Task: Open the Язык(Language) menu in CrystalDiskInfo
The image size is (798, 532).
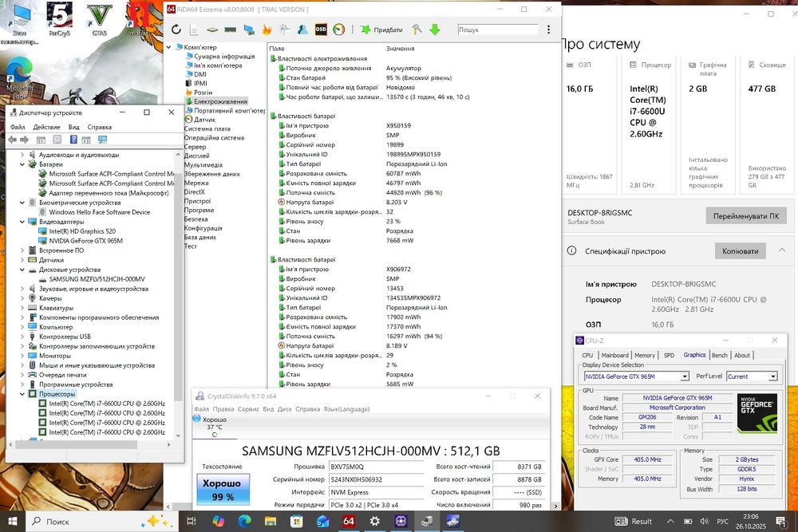Action: (346, 409)
